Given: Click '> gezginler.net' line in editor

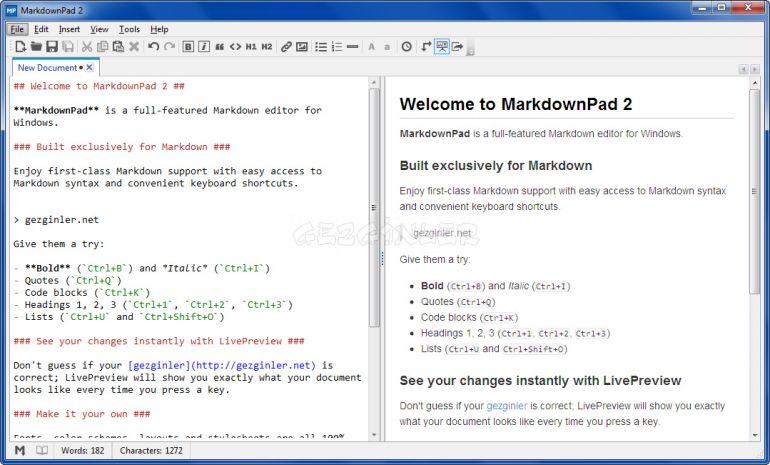Looking at the screenshot, I should tap(56, 220).
